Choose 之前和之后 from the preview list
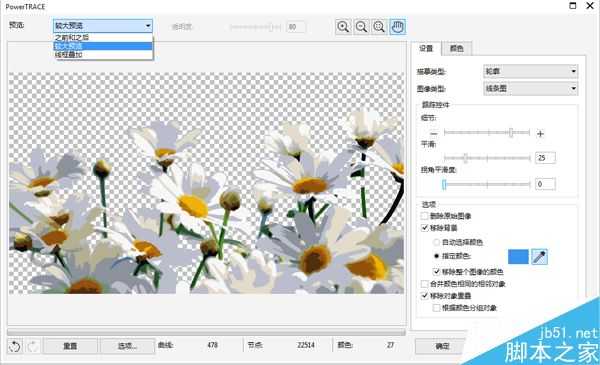 point(103,37)
